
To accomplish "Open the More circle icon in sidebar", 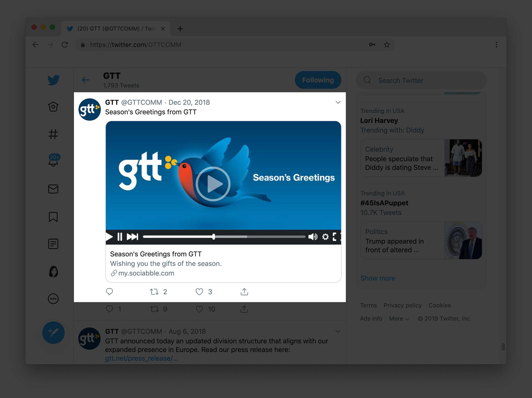I will click(53, 299).
